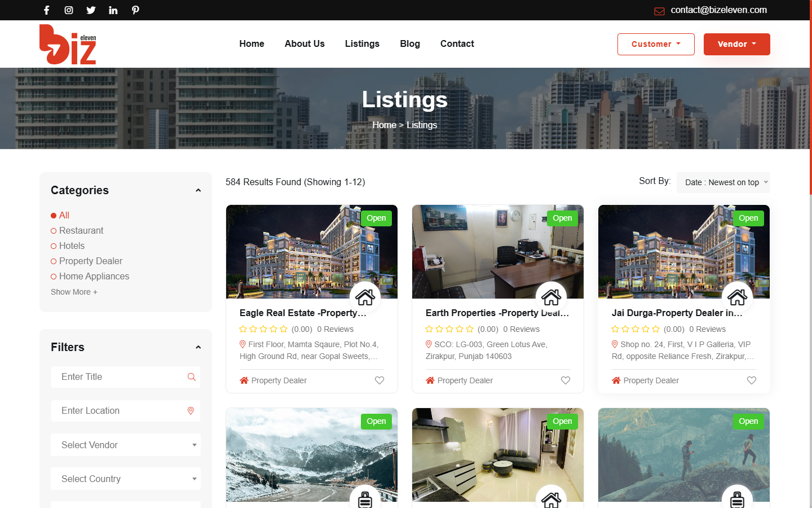The height and width of the screenshot is (508, 812).
Task: Click heart icon on Earth Properties card
Action: click(x=566, y=380)
